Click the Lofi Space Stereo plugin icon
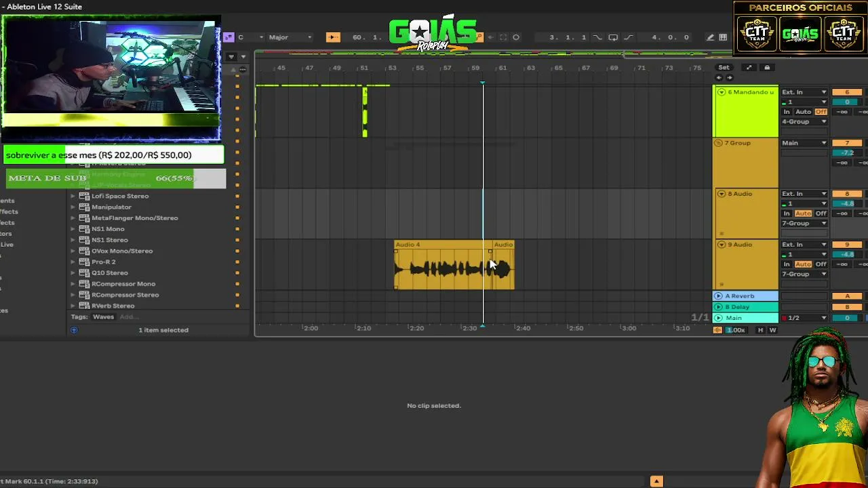Image resolution: width=868 pixels, height=488 pixels. coord(84,196)
